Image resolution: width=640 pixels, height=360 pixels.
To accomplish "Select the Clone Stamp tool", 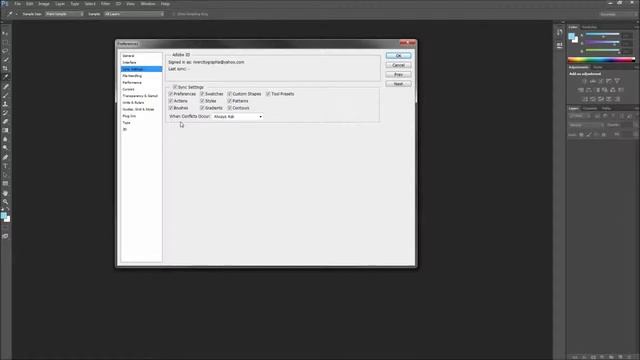I will (x=5, y=104).
